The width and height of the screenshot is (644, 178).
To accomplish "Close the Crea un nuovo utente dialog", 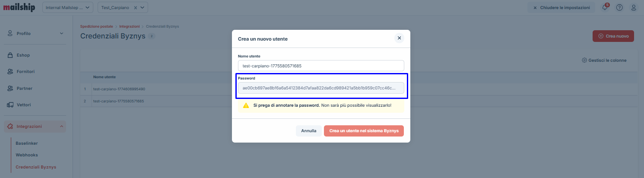I will pos(399,38).
